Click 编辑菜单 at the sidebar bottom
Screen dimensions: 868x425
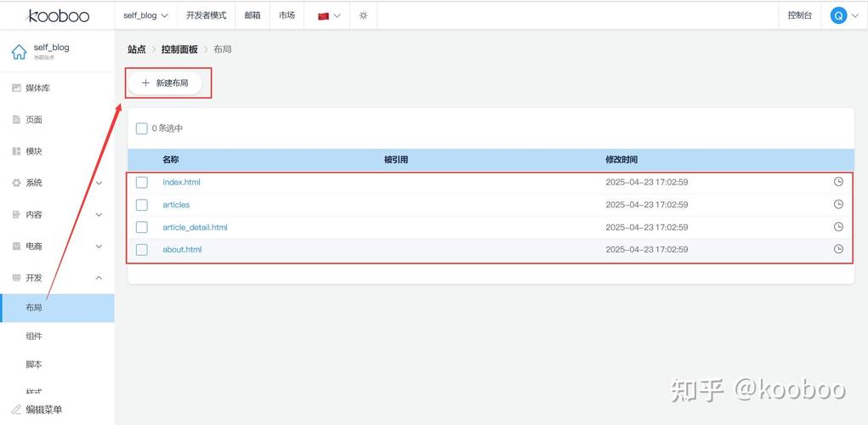point(43,410)
